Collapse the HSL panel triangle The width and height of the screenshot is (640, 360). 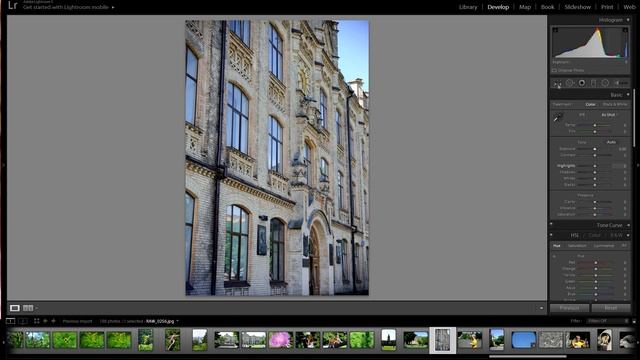tap(628, 235)
